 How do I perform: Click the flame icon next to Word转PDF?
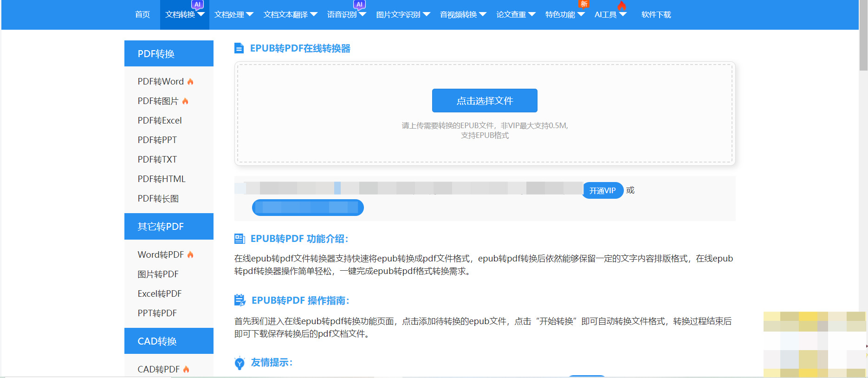[190, 254]
